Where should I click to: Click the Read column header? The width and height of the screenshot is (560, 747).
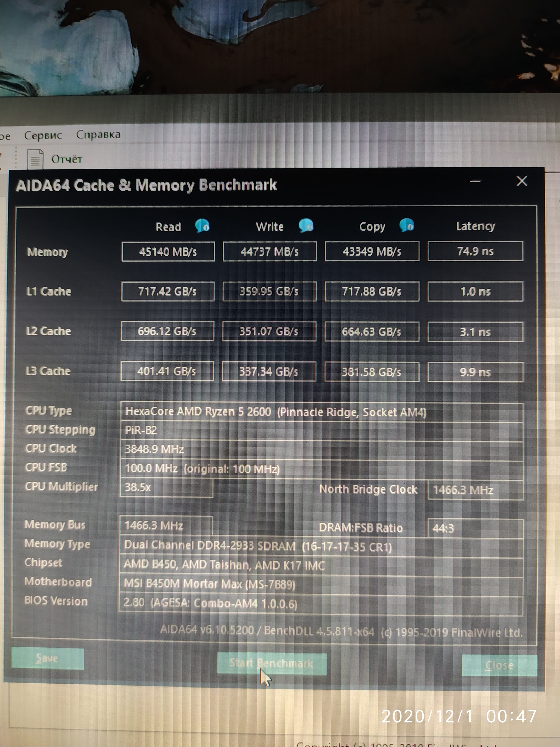coord(168,227)
